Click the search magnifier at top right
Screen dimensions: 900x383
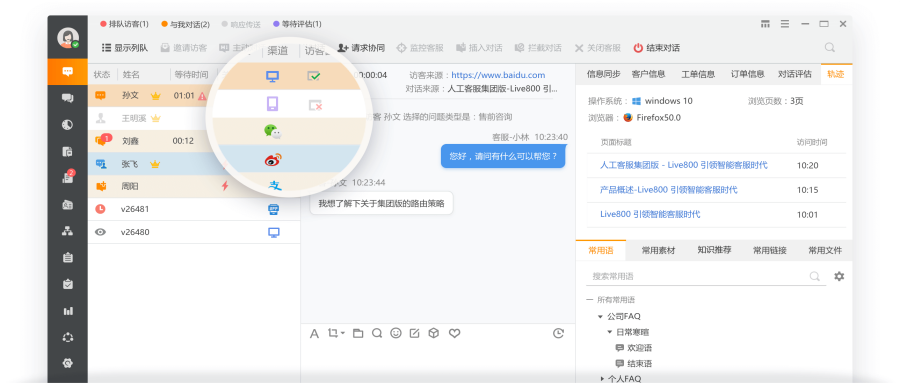point(829,48)
